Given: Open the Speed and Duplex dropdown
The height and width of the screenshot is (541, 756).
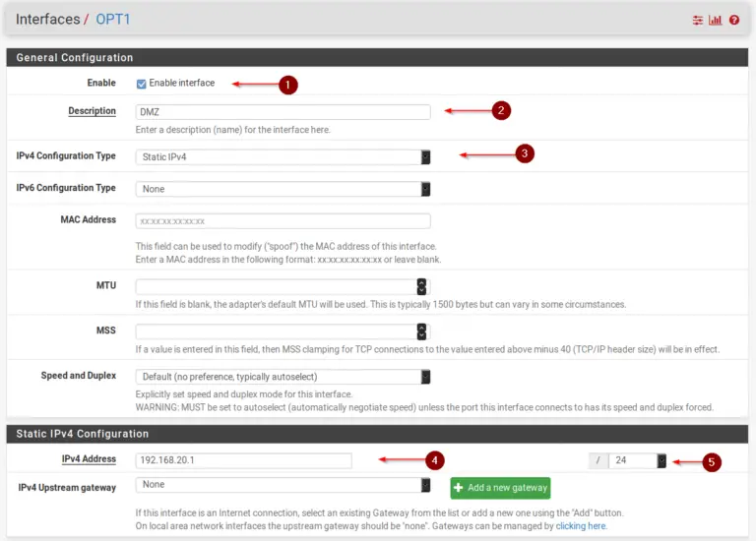Looking at the screenshot, I should 283,377.
